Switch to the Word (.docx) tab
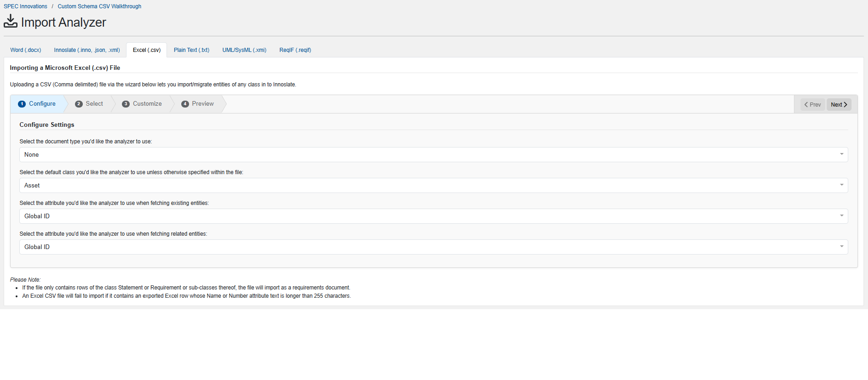 point(26,50)
